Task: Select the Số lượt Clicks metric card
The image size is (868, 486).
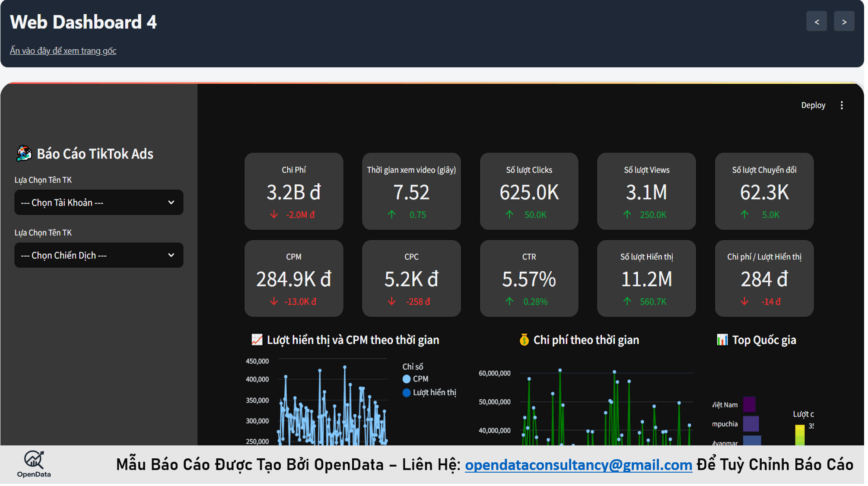Action: tap(529, 191)
